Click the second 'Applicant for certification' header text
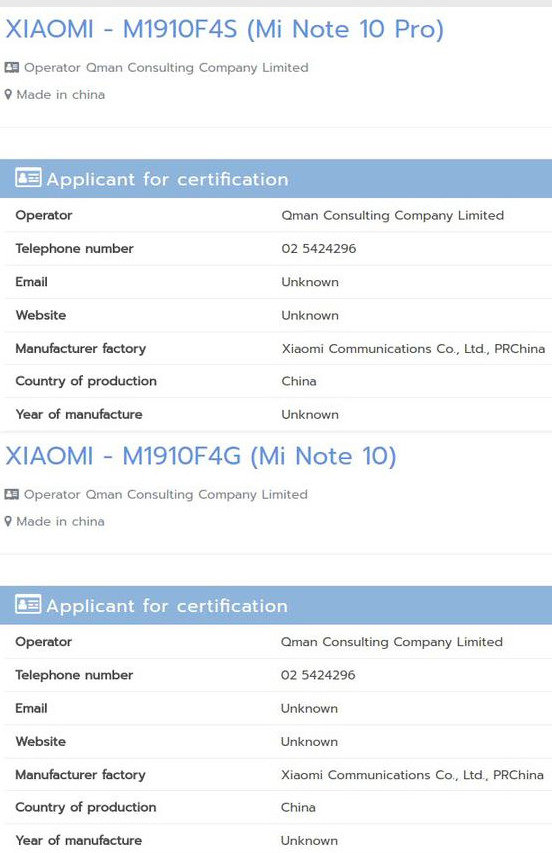This screenshot has width=552, height=853. [167, 605]
